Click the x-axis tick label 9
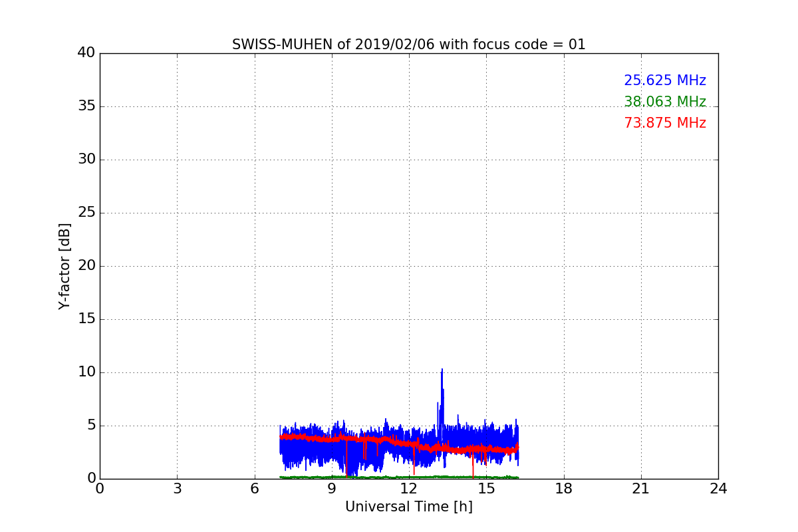 point(332,488)
